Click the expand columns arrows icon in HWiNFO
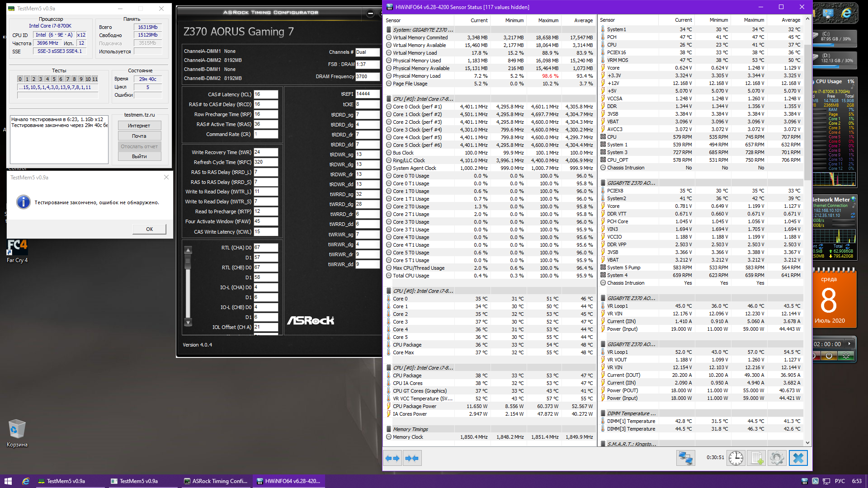 point(392,458)
